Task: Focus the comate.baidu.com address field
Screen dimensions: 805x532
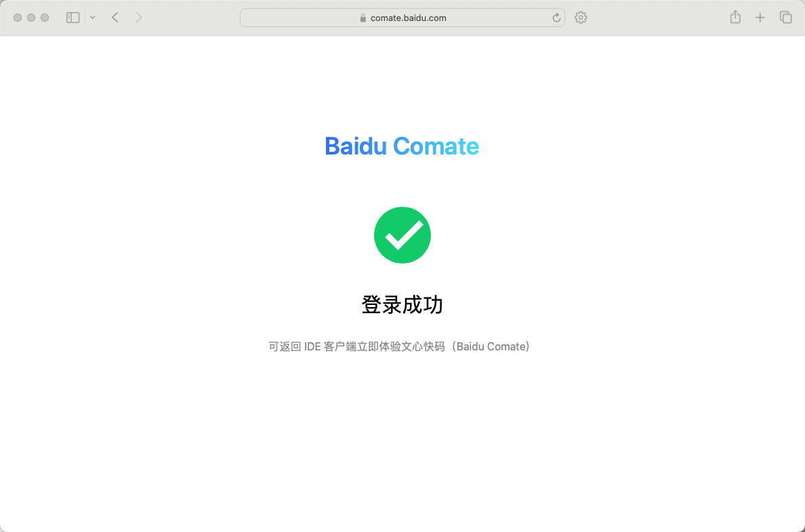Action: point(403,18)
